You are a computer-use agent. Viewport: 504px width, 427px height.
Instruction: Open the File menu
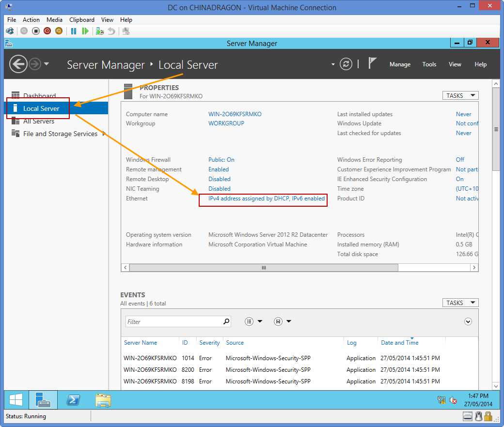tap(12, 19)
